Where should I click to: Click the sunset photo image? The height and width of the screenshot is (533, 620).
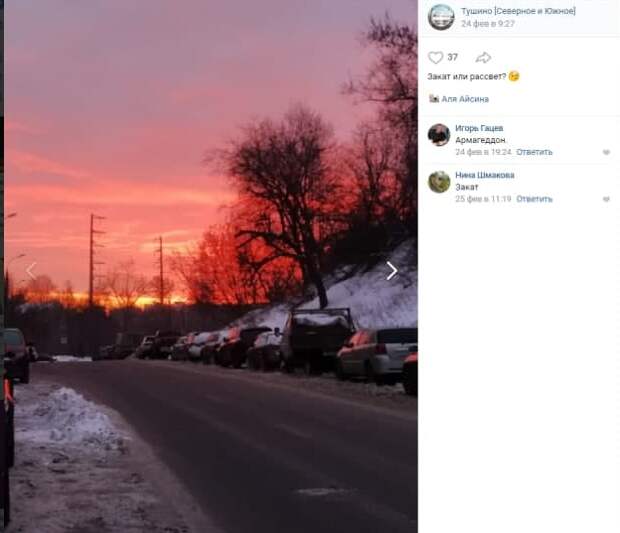pos(211,266)
